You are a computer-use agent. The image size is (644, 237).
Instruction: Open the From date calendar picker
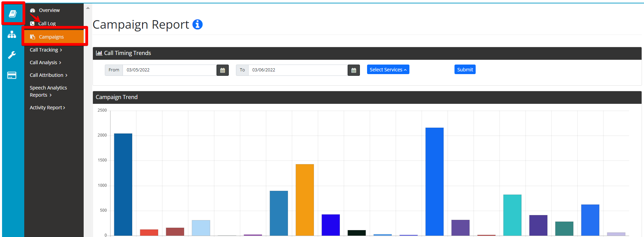(223, 70)
